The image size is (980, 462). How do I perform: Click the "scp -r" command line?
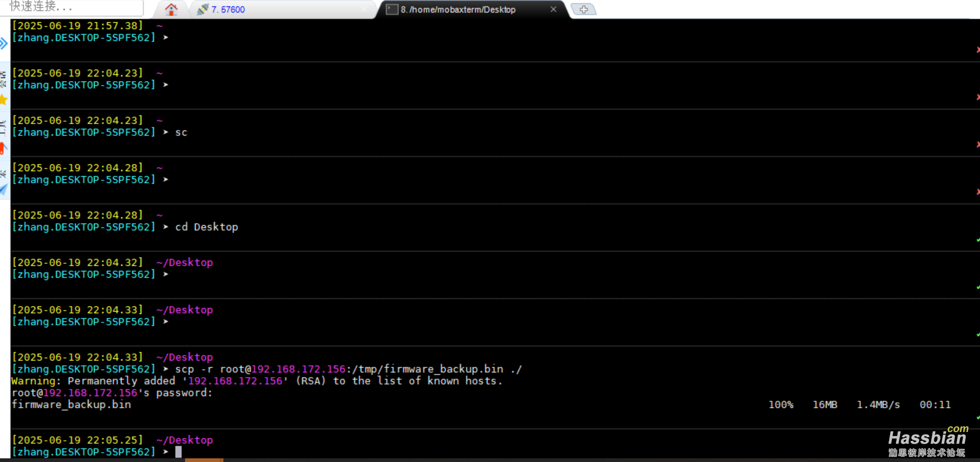click(x=349, y=369)
